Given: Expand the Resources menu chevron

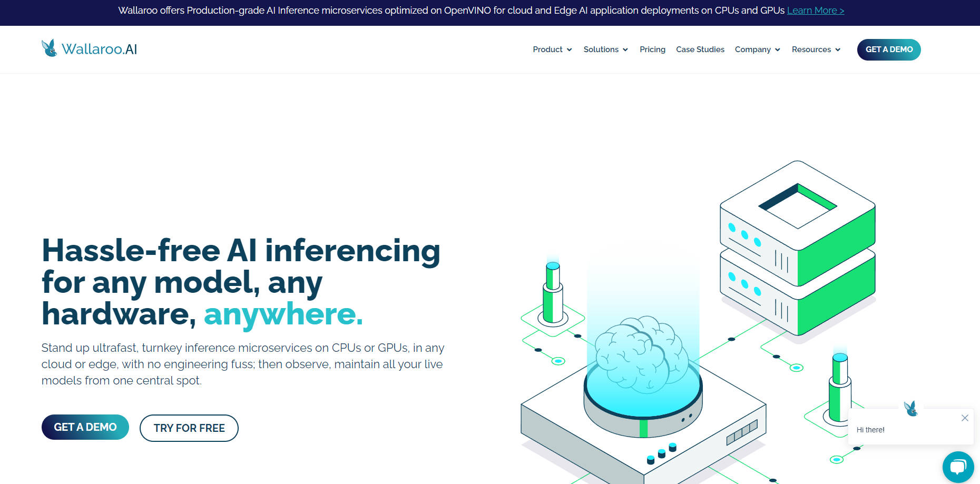Looking at the screenshot, I should 838,50.
